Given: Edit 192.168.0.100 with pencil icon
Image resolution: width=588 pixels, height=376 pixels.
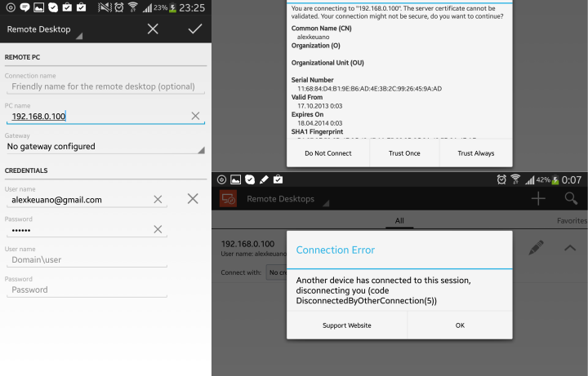Looking at the screenshot, I should [x=536, y=248].
